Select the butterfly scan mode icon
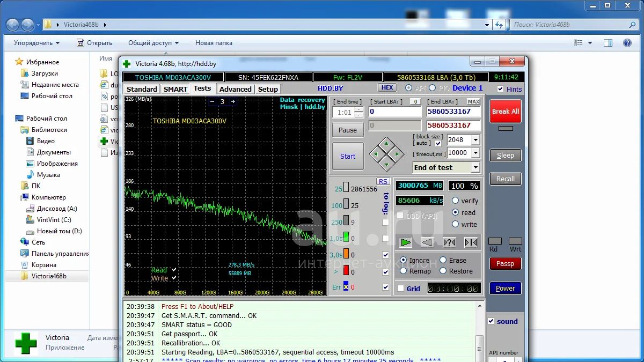This screenshot has width=644, height=362. (471, 242)
